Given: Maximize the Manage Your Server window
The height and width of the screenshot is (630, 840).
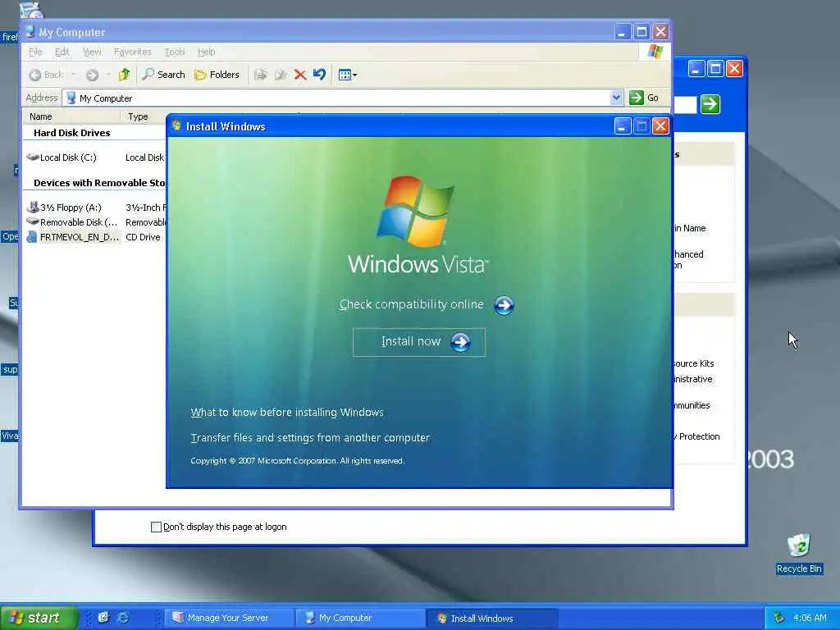Looking at the screenshot, I should [715, 69].
